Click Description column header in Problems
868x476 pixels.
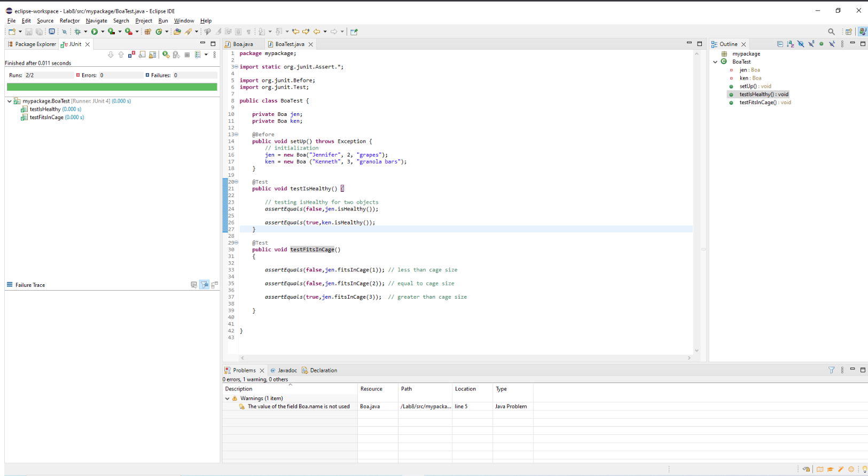point(290,389)
